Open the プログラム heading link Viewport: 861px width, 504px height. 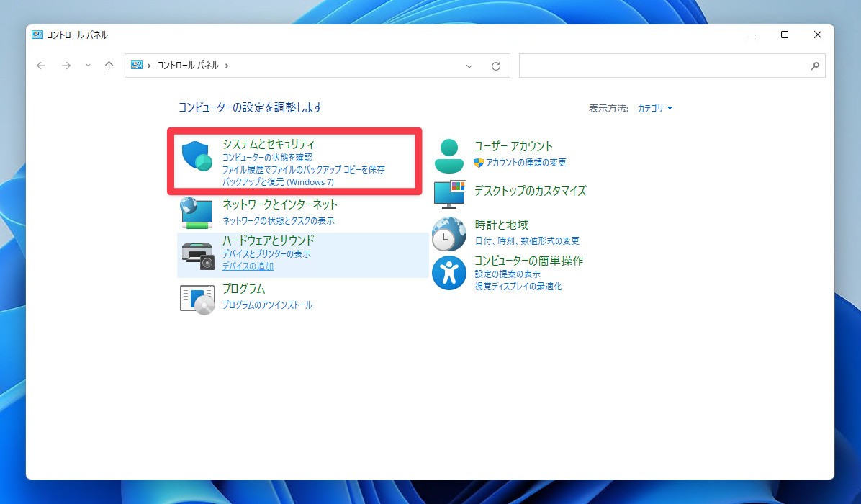click(x=243, y=288)
